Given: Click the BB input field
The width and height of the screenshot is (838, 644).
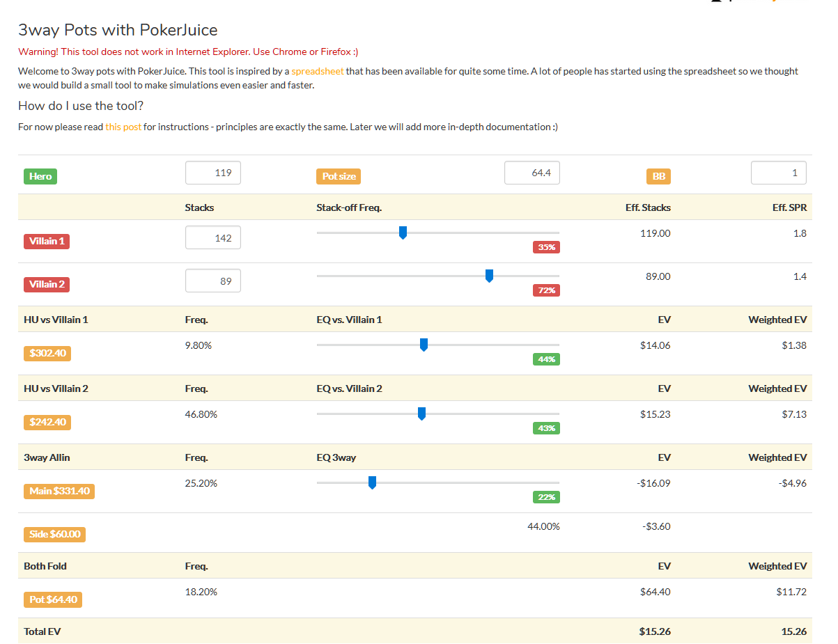Looking at the screenshot, I should [779, 173].
